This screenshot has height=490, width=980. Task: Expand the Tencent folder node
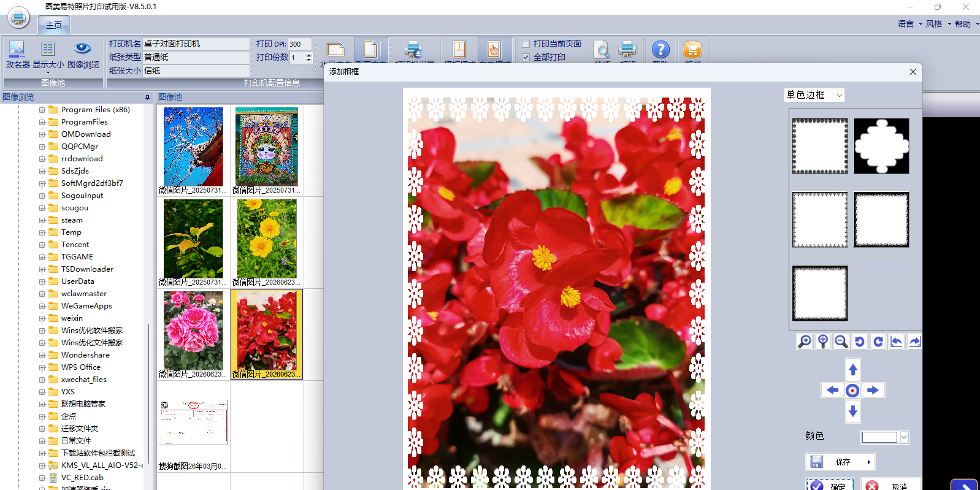[42, 245]
